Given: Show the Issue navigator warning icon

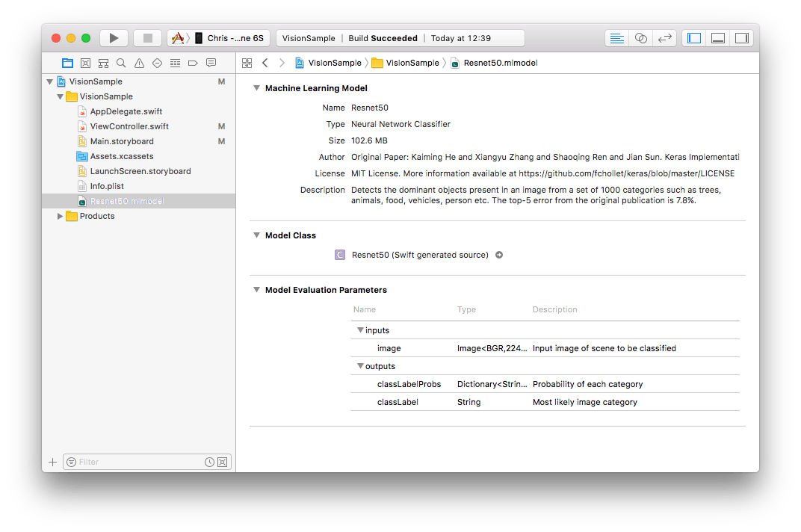Looking at the screenshot, I should 139,63.
